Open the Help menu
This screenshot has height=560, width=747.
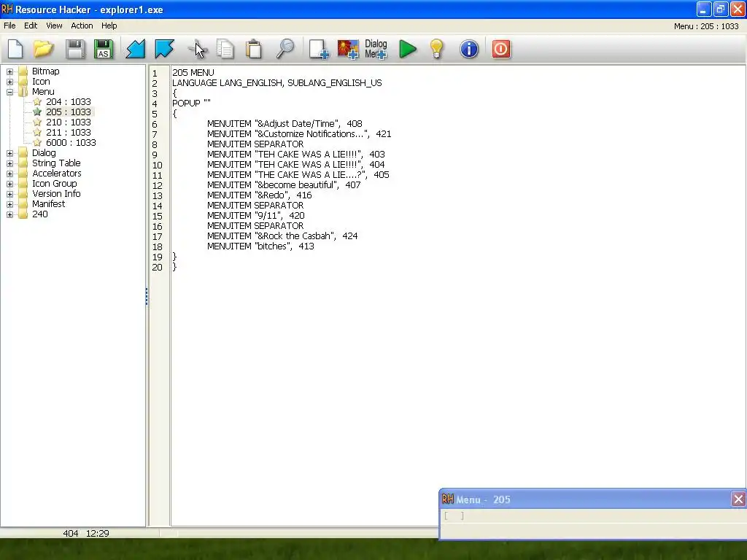coord(109,26)
